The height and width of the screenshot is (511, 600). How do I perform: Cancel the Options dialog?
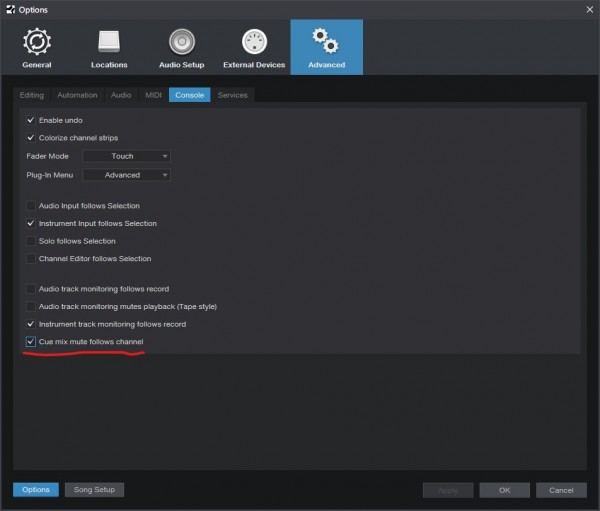point(561,490)
